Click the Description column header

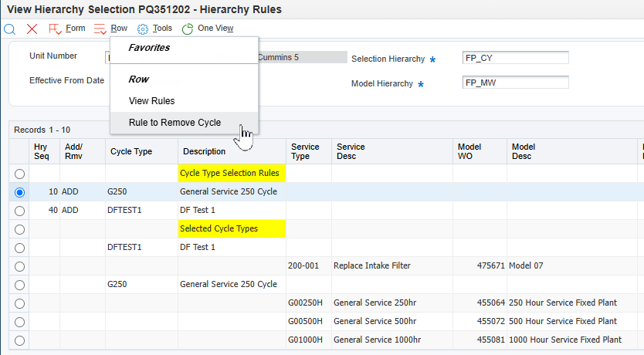204,152
